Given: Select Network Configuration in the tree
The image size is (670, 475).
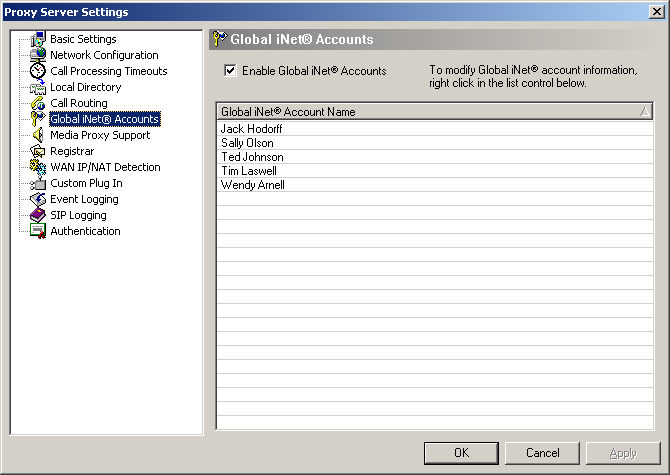Looking at the screenshot, I should tap(104, 55).
